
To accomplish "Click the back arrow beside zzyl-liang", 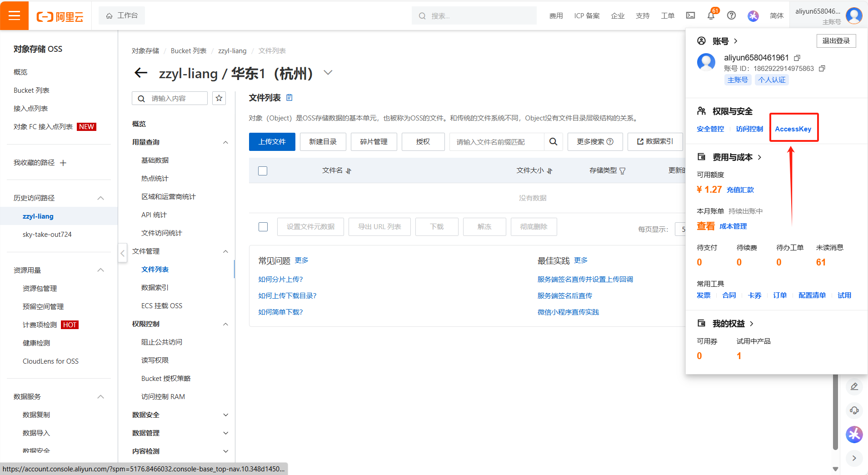I will tap(141, 73).
